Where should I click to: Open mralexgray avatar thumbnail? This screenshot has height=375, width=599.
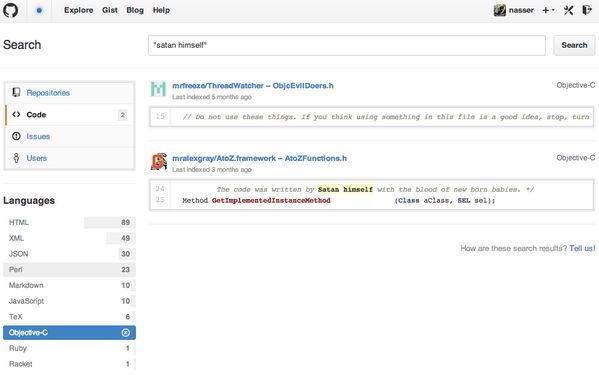click(158, 161)
